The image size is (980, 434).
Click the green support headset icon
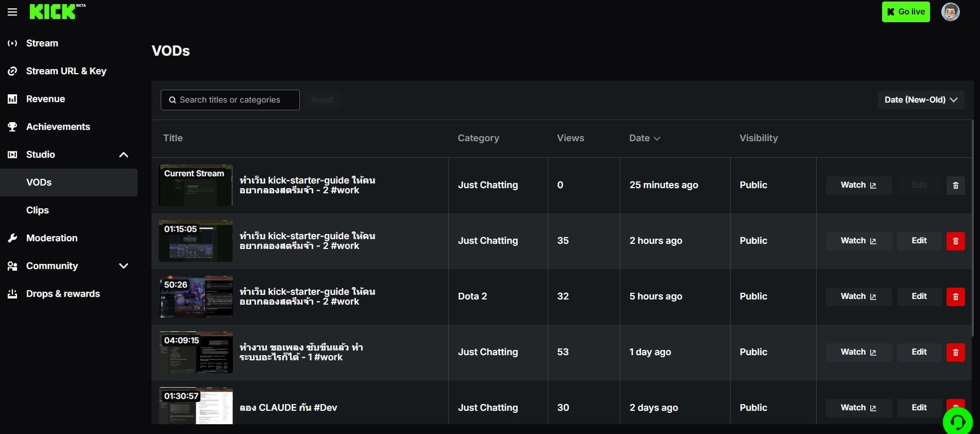click(x=957, y=422)
